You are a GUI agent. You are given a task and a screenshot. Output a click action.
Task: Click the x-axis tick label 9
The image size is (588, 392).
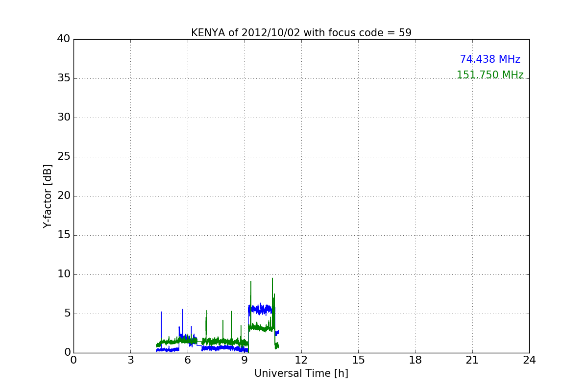click(x=245, y=360)
